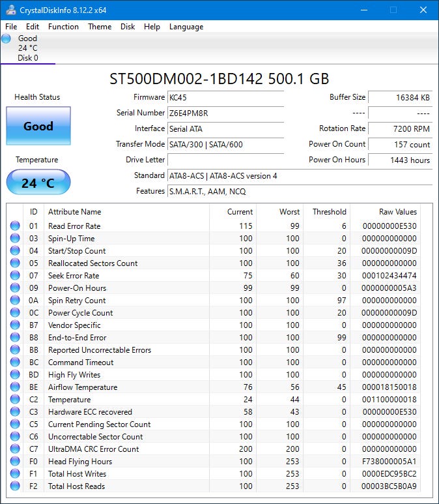This screenshot has height=504, width=439.
Task: Click the status orb beside Reallocated Sectors Count
Action: pos(15,263)
